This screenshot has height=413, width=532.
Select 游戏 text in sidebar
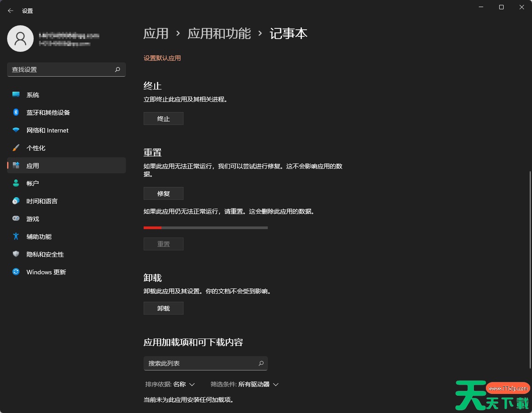tap(33, 219)
